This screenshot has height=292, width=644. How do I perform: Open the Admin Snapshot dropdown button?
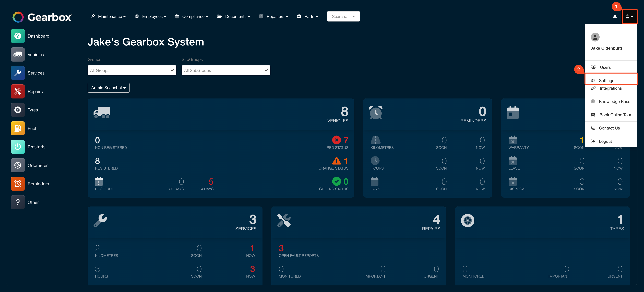click(x=108, y=88)
